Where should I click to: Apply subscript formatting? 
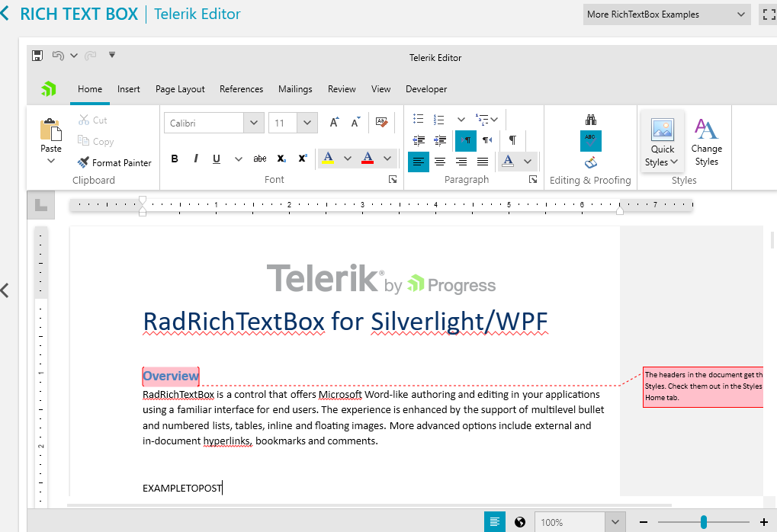280,159
